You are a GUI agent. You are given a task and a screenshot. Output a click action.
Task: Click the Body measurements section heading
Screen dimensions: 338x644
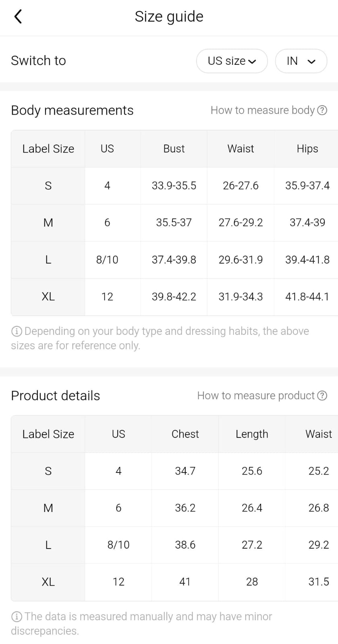(x=72, y=110)
